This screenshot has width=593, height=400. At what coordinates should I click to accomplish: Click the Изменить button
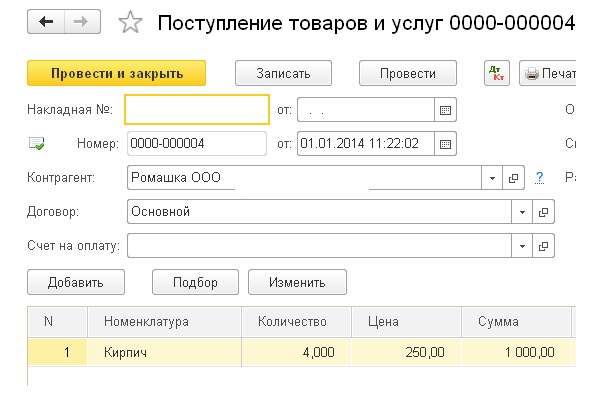(297, 282)
